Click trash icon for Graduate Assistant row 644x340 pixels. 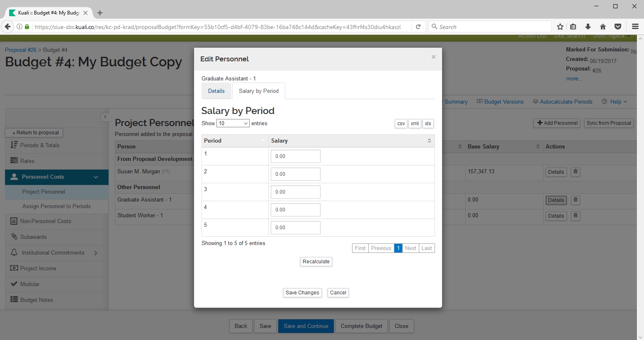575,200
